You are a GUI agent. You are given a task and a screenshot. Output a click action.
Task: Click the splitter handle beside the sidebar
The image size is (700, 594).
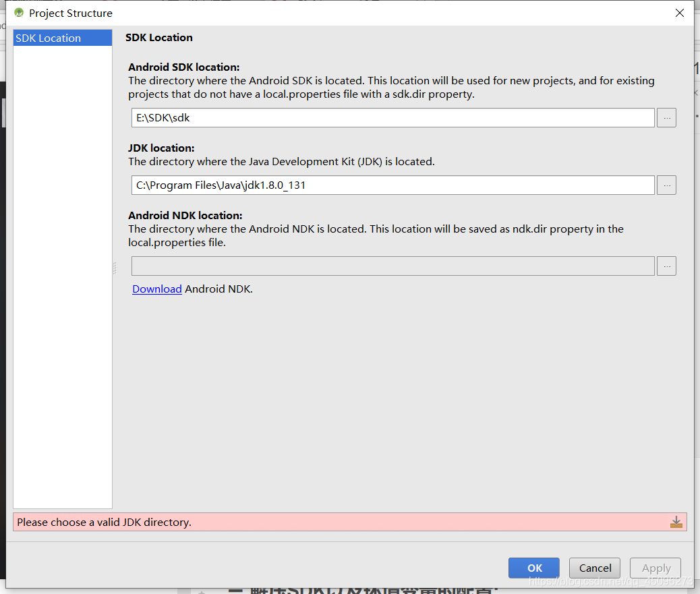point(115,268)
